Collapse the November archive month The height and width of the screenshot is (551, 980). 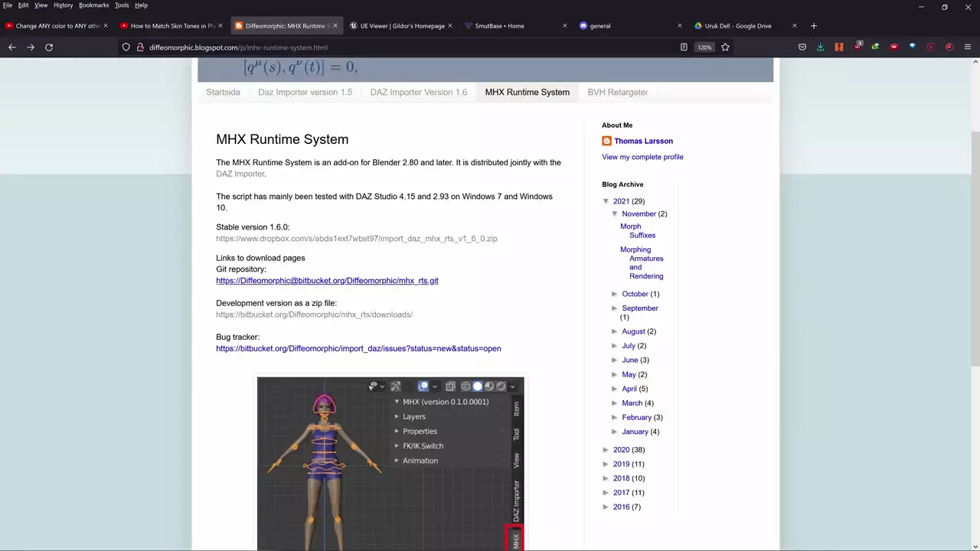pos(615,214)
